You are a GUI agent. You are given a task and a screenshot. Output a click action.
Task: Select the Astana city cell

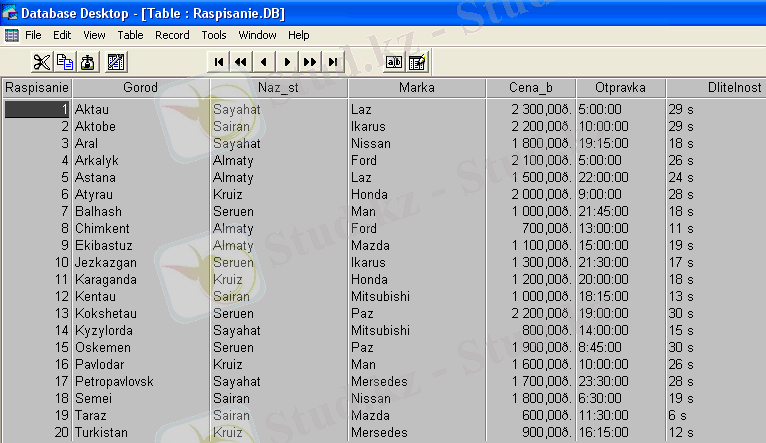141,177
